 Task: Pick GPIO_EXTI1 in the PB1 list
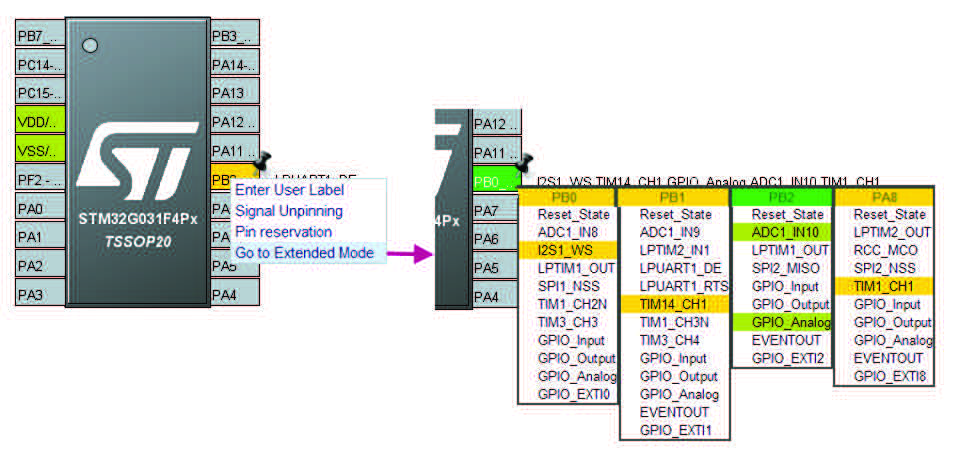coord(674,430)
